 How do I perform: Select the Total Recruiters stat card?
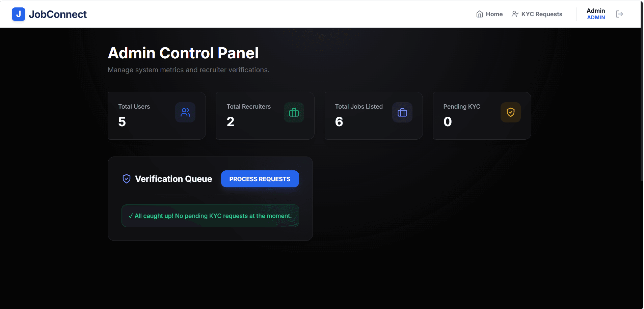tap(265, 116)
